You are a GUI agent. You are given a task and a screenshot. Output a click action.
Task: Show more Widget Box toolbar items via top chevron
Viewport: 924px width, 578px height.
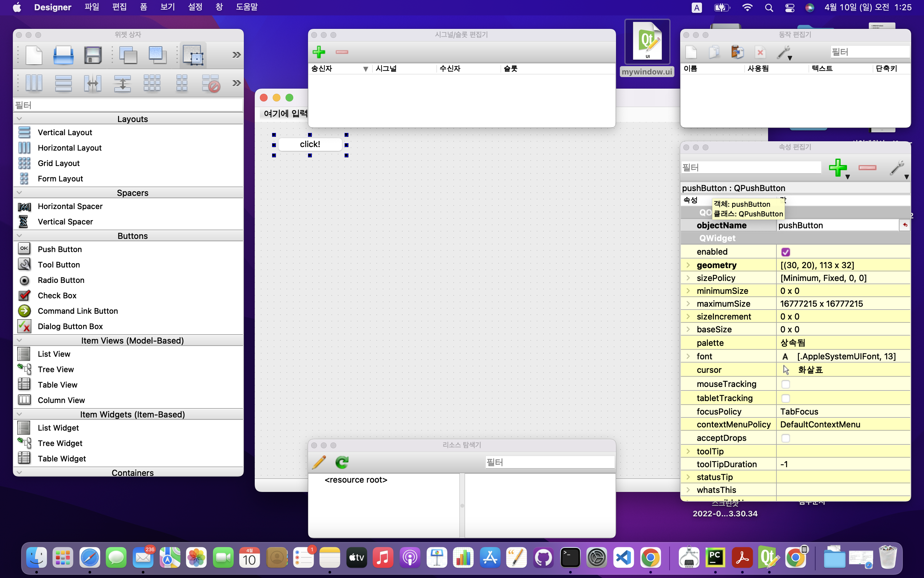[x=236, y=55]
